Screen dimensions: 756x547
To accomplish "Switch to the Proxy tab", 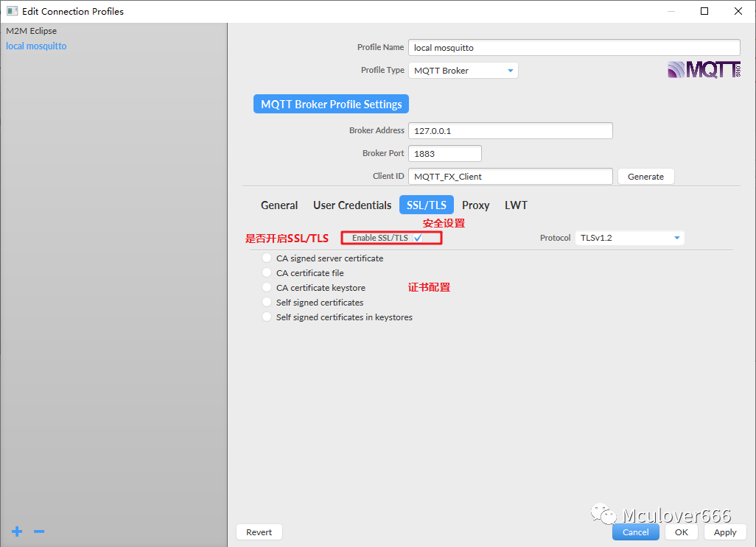I will click(475, 205).
